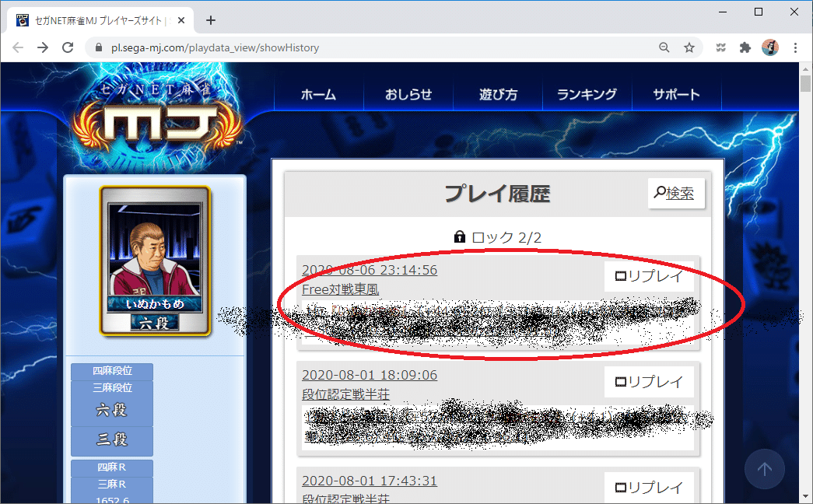Open the 2020-08-01 18:09:06 history link
The image size is (813, 504).
click(370, 375)
